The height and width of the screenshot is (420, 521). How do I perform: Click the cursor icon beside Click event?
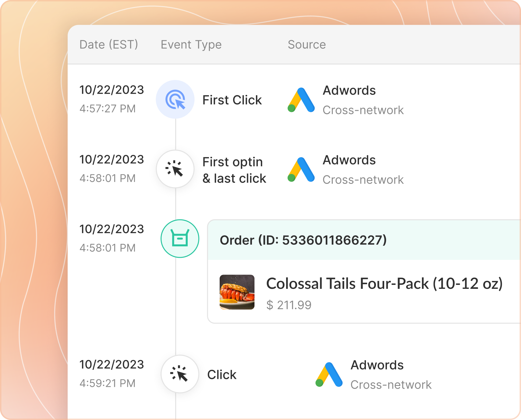(x=180, y=374)
